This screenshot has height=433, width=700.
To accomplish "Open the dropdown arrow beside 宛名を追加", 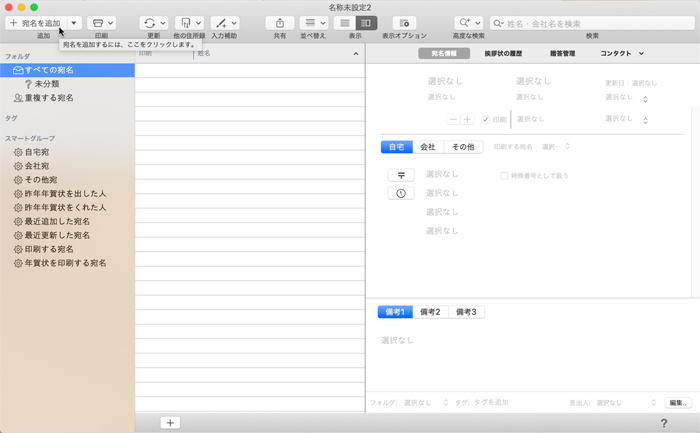I will coord(74,22).
